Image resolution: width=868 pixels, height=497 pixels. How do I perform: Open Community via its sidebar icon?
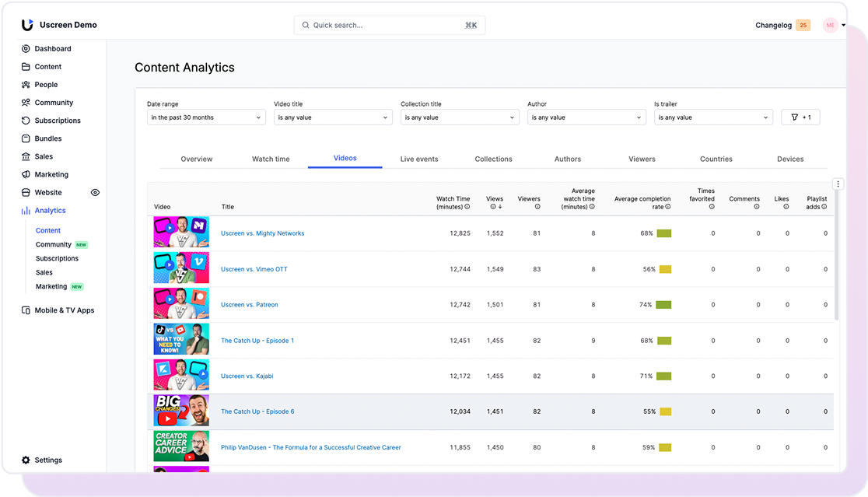click(26, 103)
